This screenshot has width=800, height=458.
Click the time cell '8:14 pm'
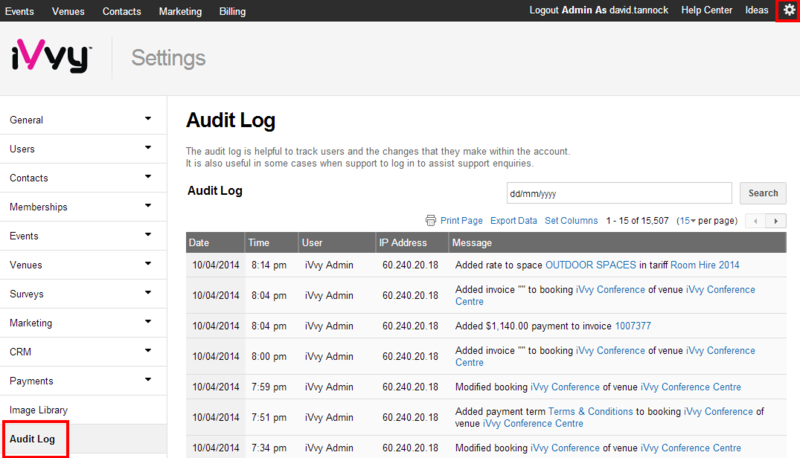(269, 265)
